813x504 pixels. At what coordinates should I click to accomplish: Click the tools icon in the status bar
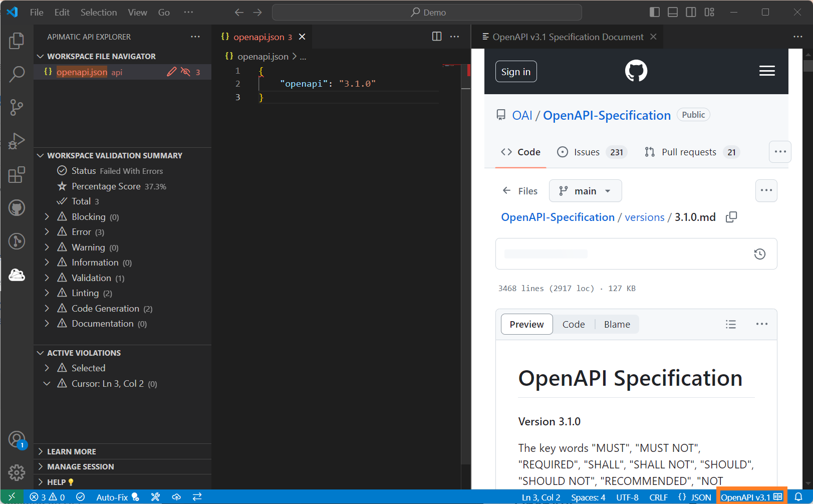tap(155, 497)
